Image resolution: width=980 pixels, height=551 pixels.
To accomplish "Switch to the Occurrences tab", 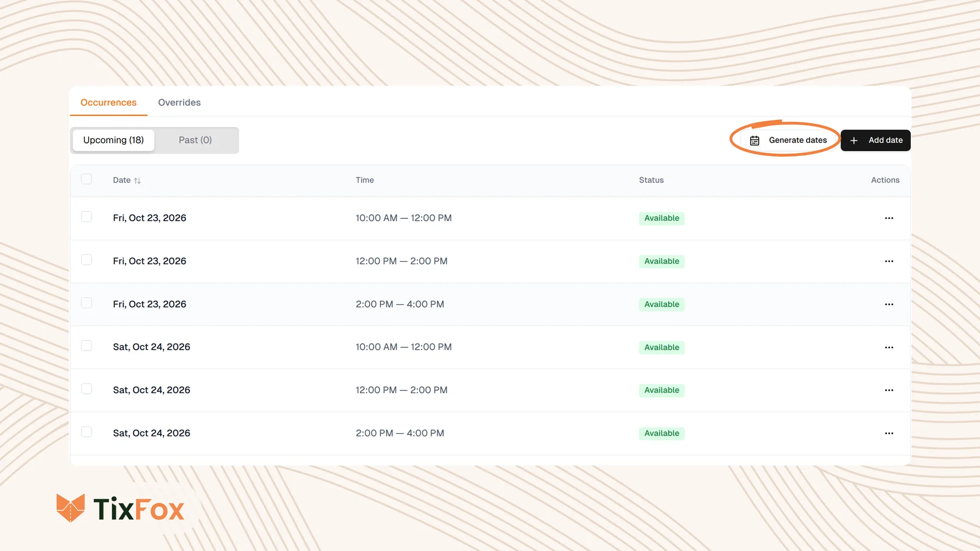I will click(108, 102).
